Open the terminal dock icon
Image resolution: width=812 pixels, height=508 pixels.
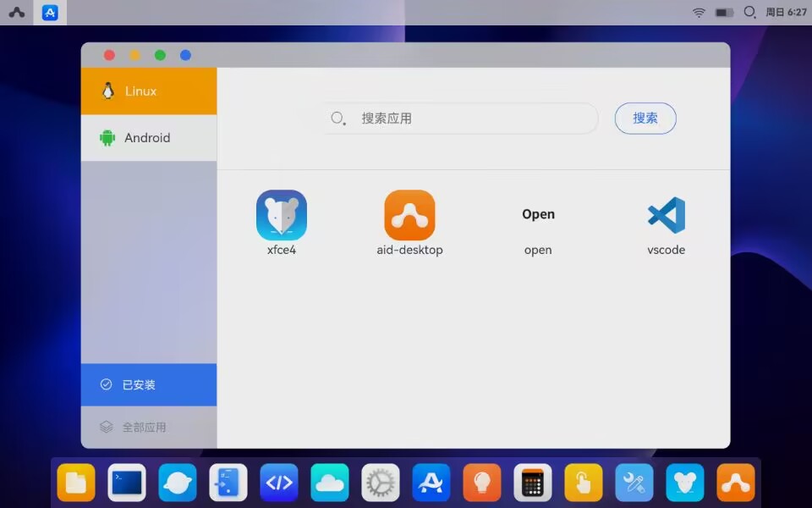click(127, 483)
